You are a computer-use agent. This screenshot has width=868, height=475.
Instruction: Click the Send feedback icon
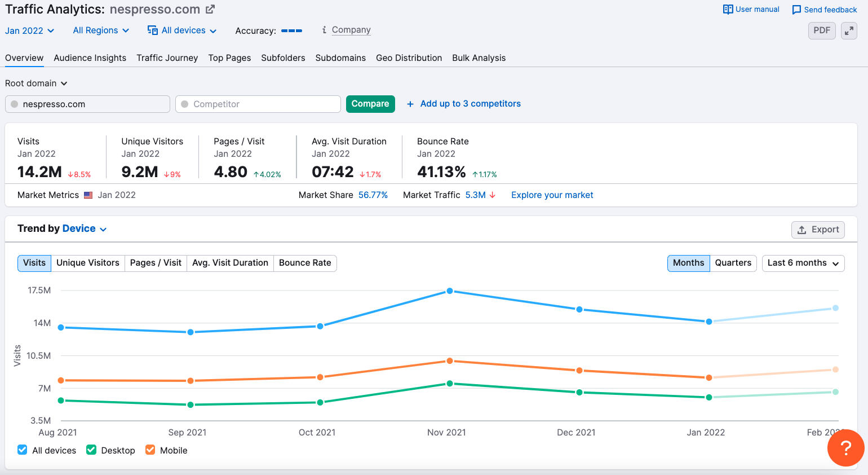coord(796,10)
